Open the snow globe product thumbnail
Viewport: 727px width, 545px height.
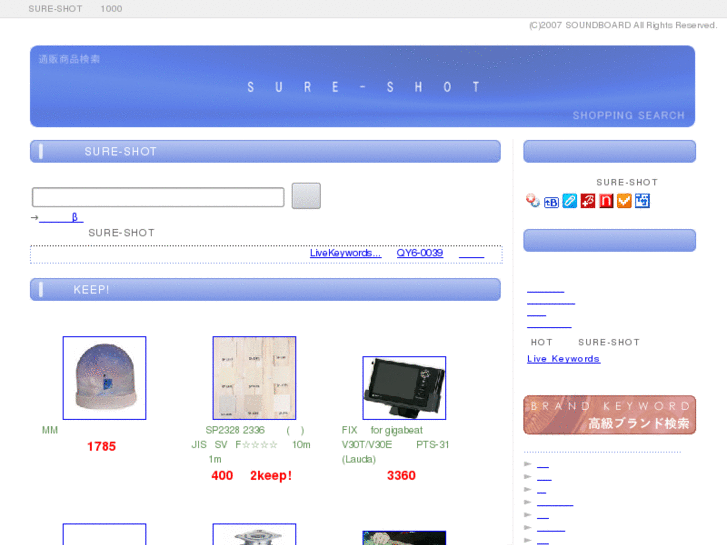(104, 378)
